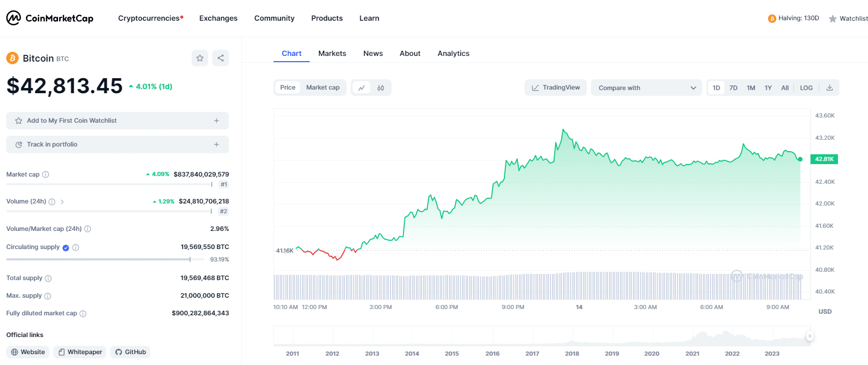868x365 pixels.
Task: Open Market cap info tooltip icon
Action: tap(46, 174)
